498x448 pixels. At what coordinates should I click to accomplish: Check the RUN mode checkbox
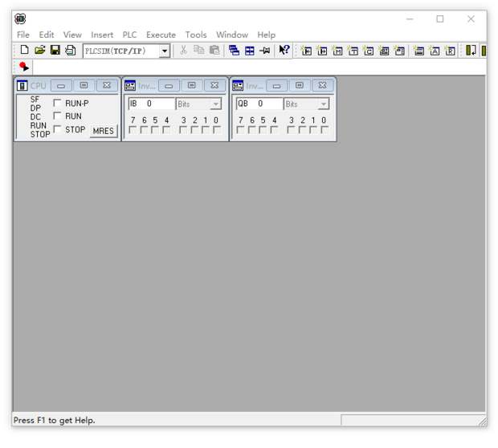point(57,116)
